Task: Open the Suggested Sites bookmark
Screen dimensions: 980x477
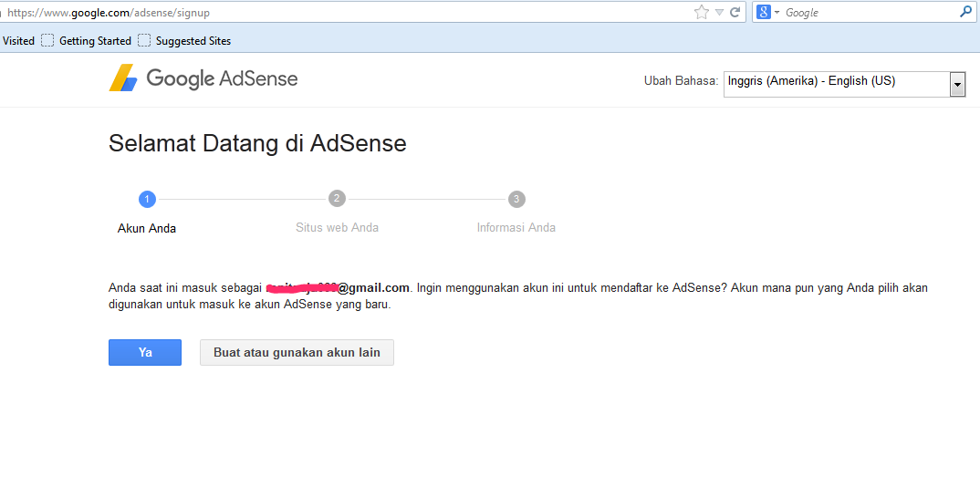Action: 184,40
